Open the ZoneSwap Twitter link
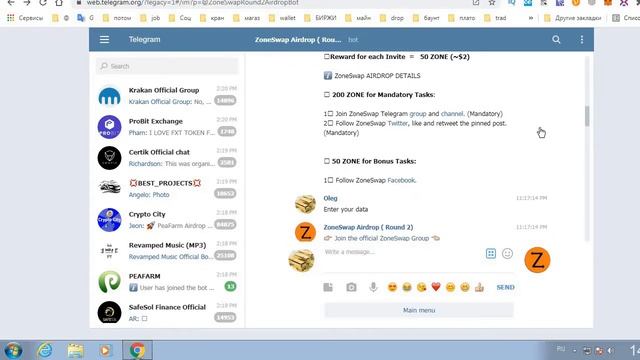Screen dimensions: 640x360 [x=398, y=123]
